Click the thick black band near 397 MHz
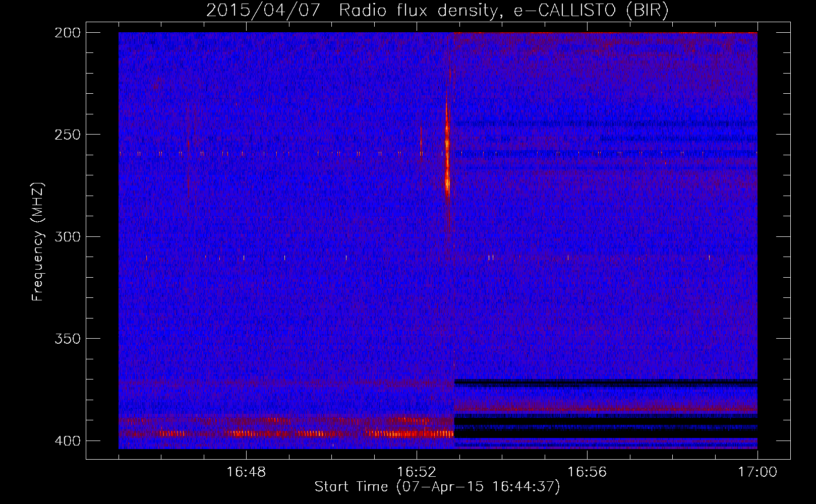The width and height of the screenshot is (816, 504). click(x=606, y=433)
